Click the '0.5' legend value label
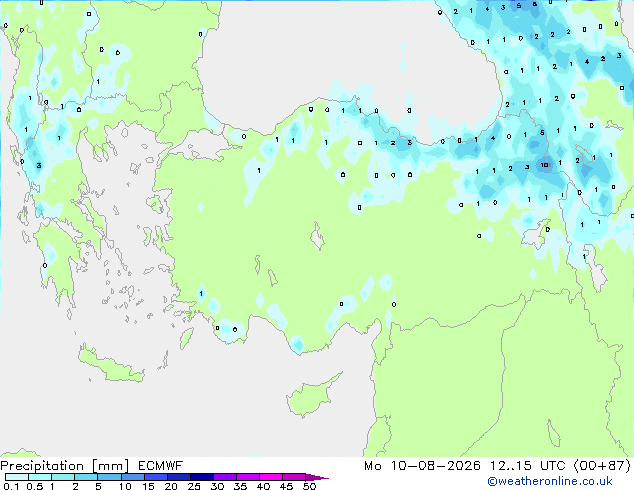 tap(35, 486)
